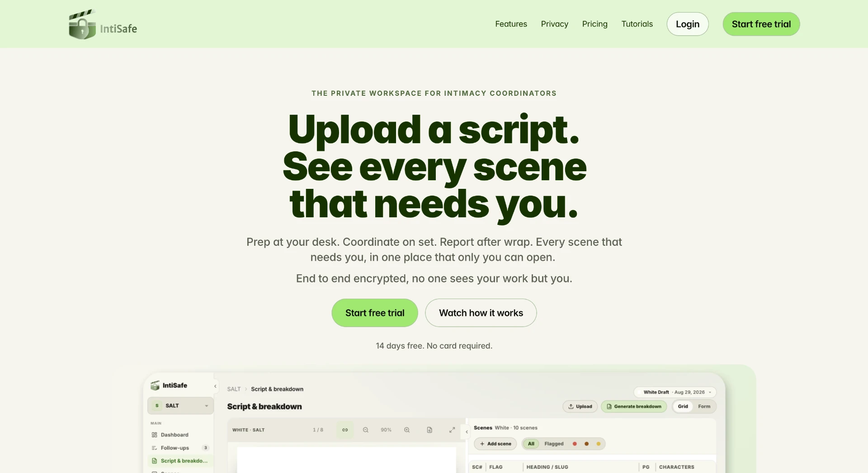
Task: Click the Upload button
Action: 580,406
